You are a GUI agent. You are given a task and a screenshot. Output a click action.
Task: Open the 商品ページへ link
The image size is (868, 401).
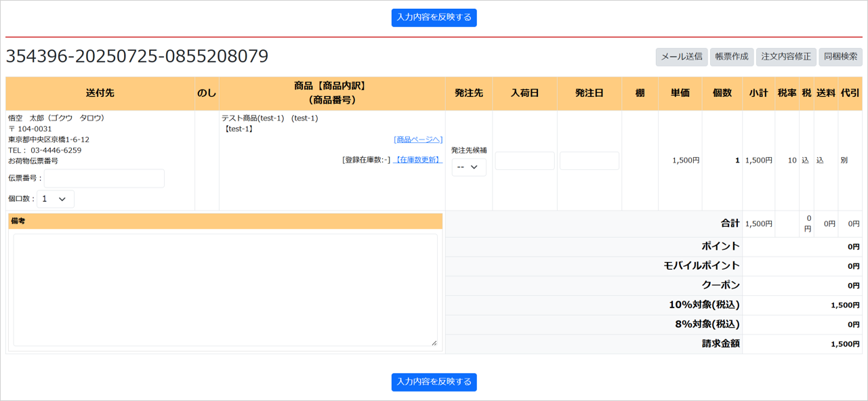click(x=418, y=140)
